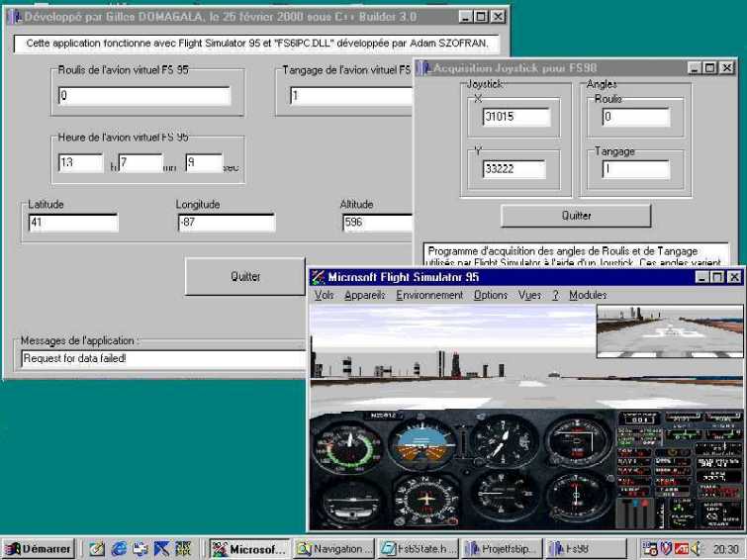Click the attitude indicator (artificial horizon)
Screen dimensions: 747x560
[x=420, y=442]
